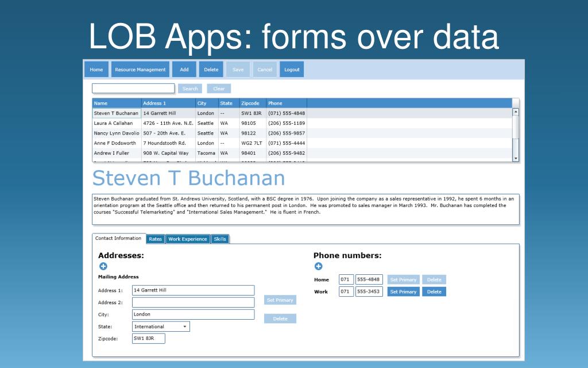This screenshot has height=368, width=588.
Task: Edit Work phone area code field
Action: (x=346, y=292)
